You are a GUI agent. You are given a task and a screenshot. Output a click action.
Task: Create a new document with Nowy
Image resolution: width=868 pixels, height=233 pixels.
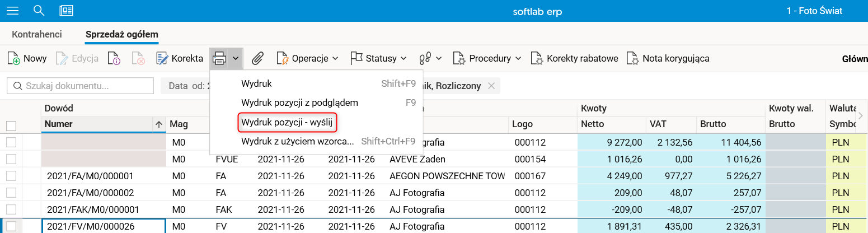tap(27, 58)
